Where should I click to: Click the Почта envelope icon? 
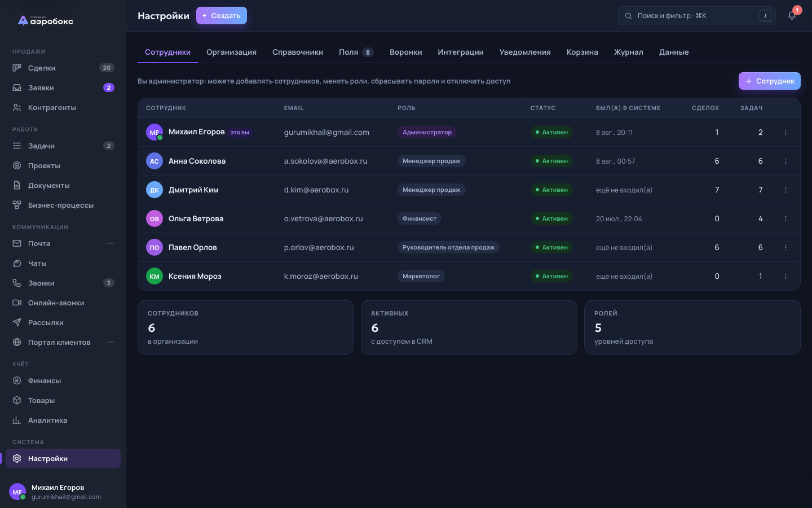point(17,243)
